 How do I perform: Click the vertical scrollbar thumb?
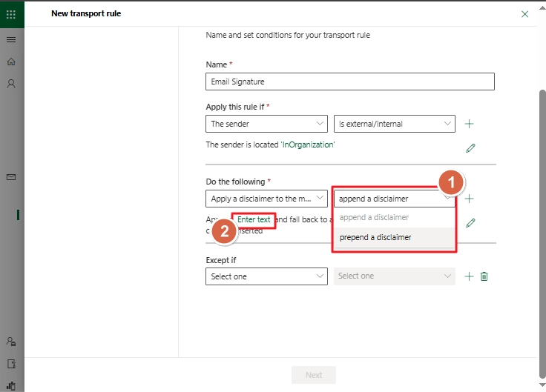tap(542, 233)
